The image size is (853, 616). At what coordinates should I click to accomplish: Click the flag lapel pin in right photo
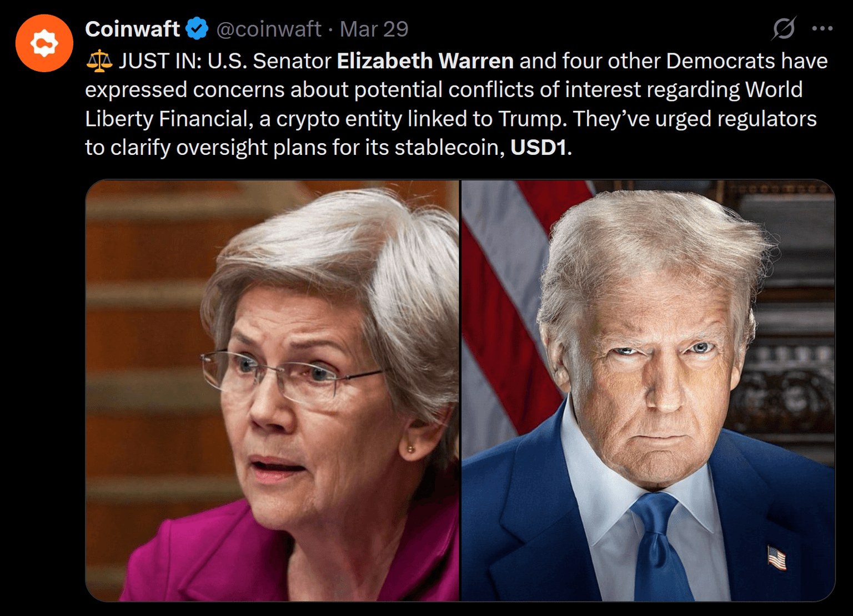(776, 558)
